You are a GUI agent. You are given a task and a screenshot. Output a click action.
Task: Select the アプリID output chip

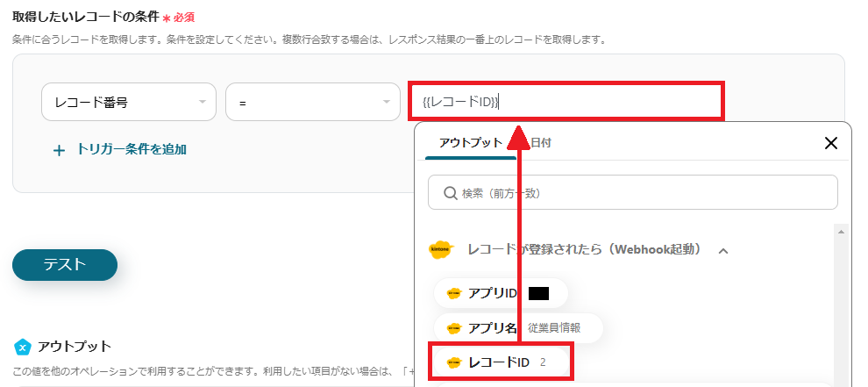[x=501, y=293]
